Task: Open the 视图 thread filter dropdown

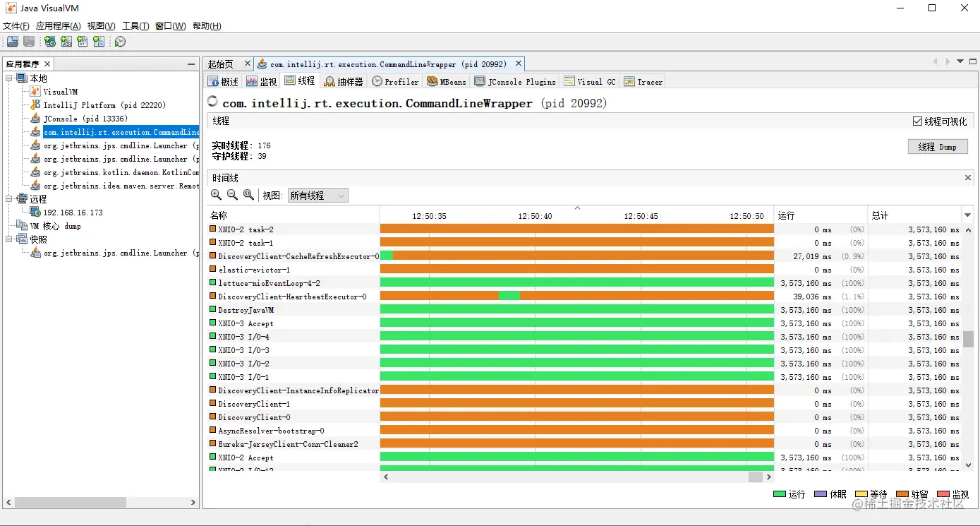Action: (x=318, y=196)
